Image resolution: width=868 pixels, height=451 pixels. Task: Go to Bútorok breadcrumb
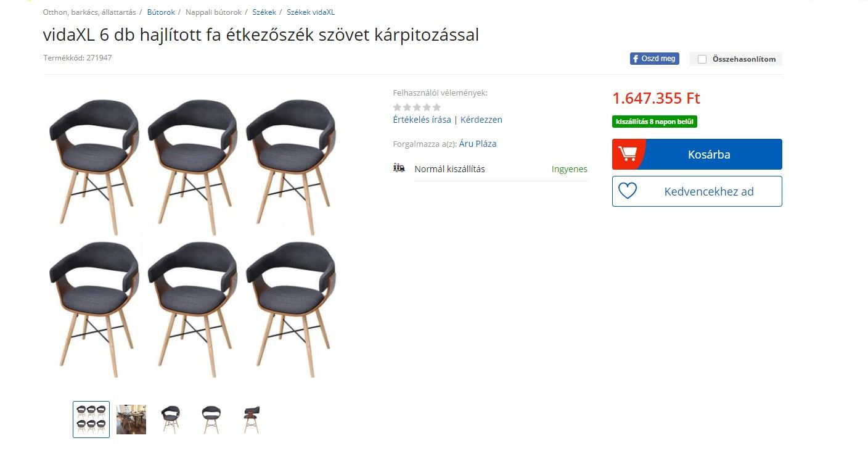pyautogui.click(x=161, y=12)
